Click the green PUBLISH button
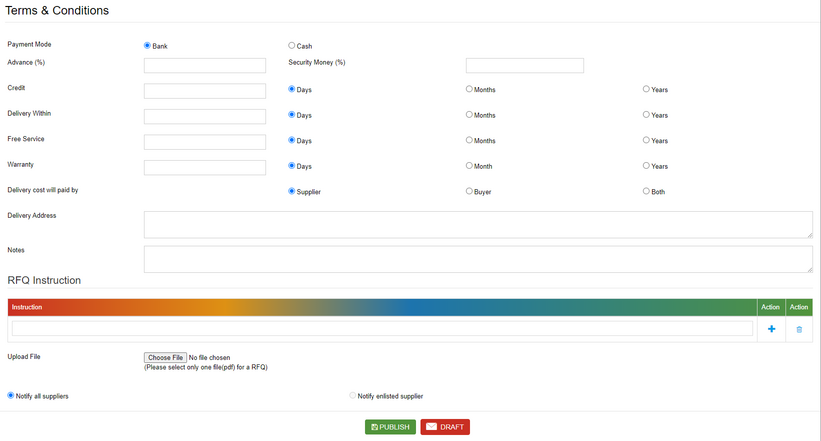The height and width of the screenshot is (441, 821). point(390,427)
